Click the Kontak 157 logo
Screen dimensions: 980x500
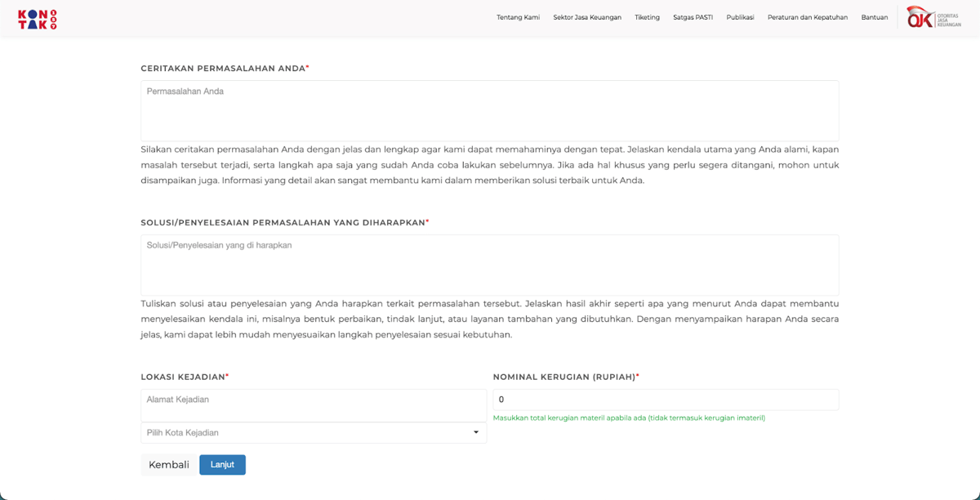point(38,20)
